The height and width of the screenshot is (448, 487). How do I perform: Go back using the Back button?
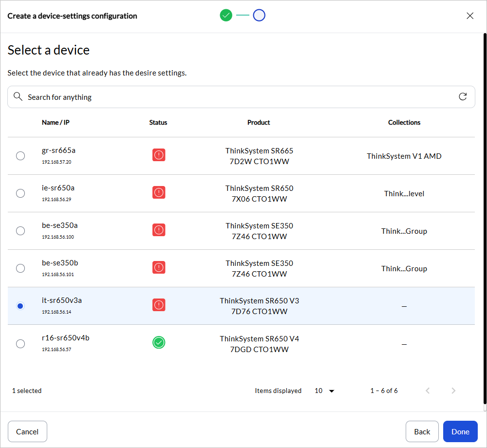coord(422,431)
